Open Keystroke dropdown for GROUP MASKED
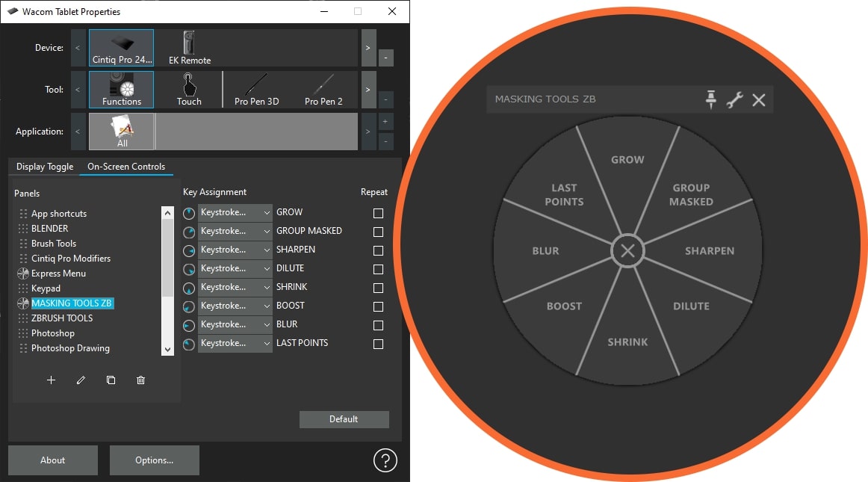Viewport: 868px width, 482px height. click(235, 232)
